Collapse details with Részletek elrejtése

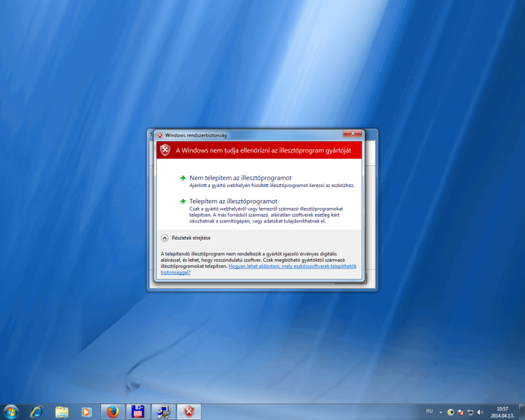tap(186, 238)
